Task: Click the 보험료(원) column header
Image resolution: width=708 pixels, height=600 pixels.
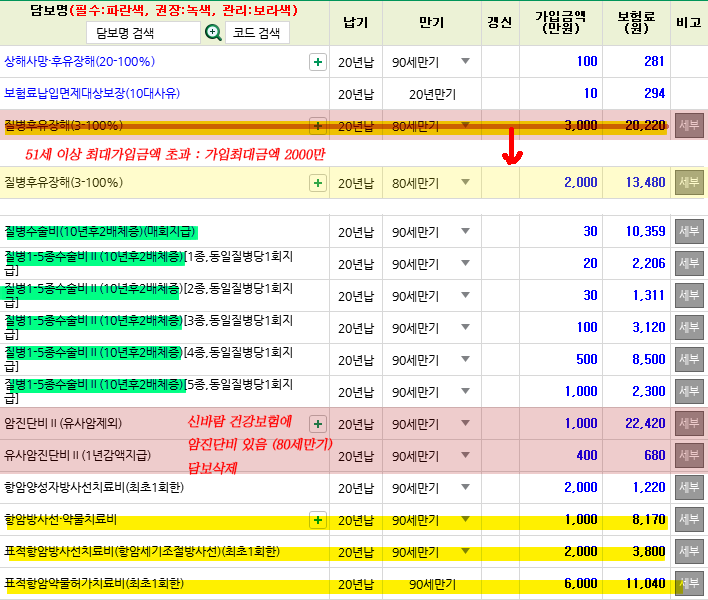Action: click(x=636, y=22)
